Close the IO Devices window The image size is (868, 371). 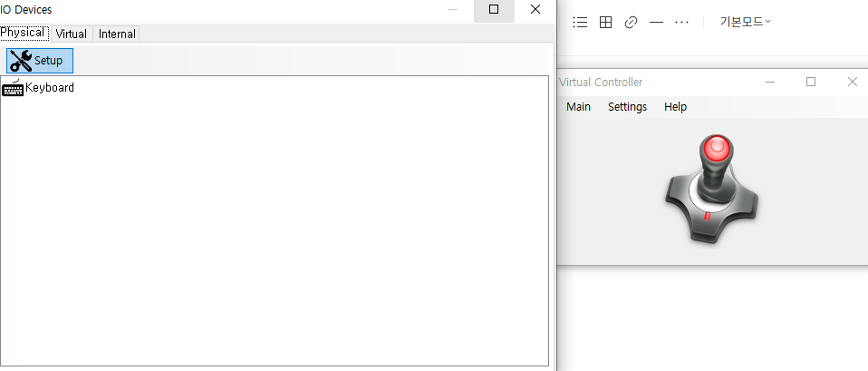[x=535, y=9]
